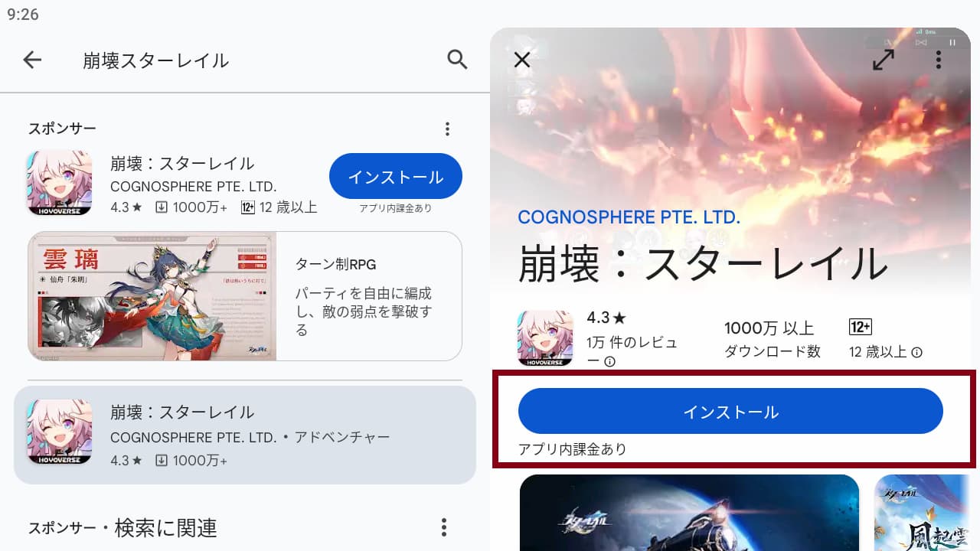Open the app icon in detail panel
Screen dimensions: 980x551
[545, 338]
